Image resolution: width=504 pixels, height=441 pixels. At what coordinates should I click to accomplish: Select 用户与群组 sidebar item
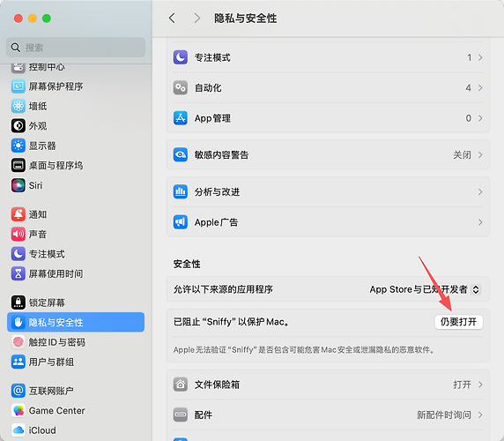[x=76, y=362]
